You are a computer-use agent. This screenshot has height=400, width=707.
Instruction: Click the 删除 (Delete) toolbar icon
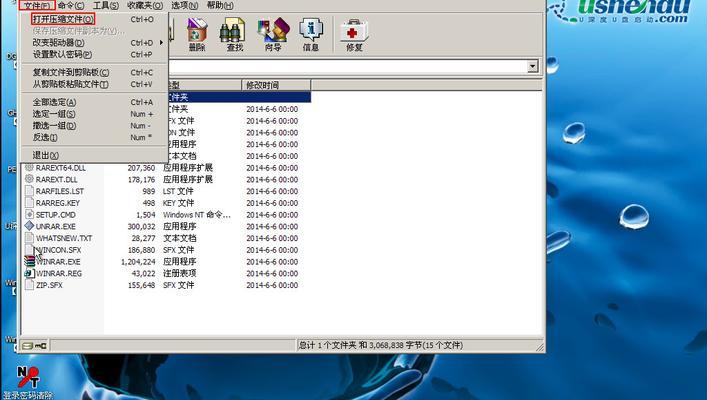(x=197, y=34)
